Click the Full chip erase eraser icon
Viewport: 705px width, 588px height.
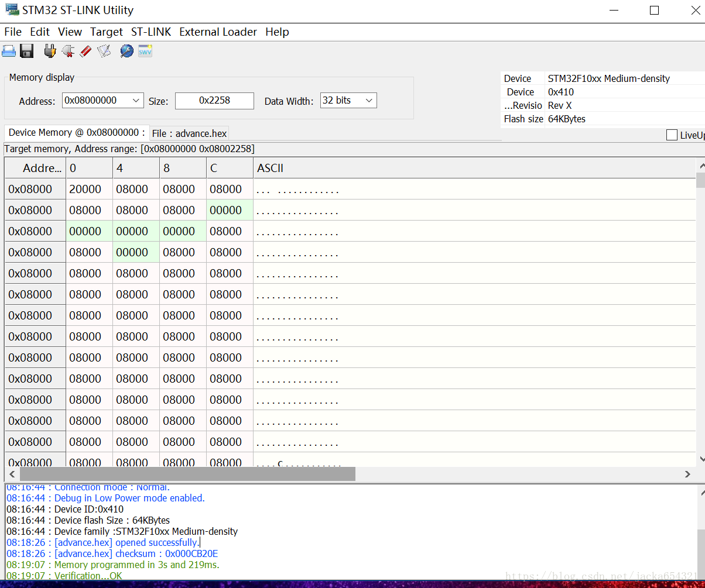[x=85, y=51]
